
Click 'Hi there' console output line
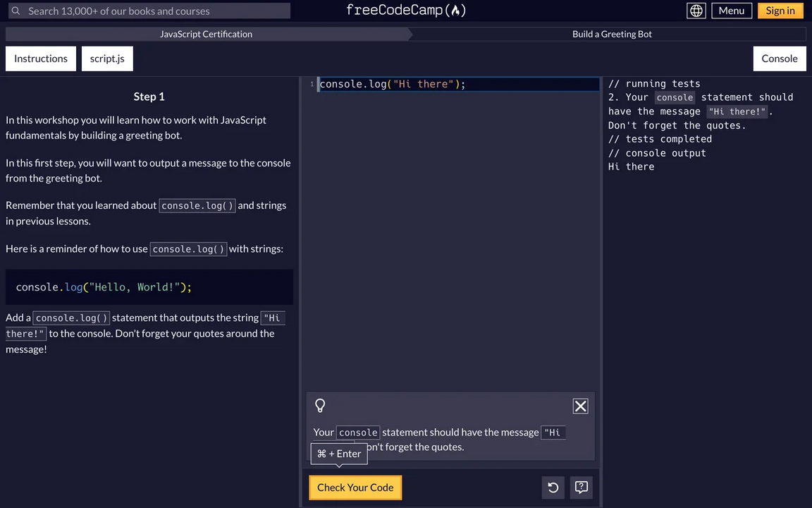[x=631, y=167]
